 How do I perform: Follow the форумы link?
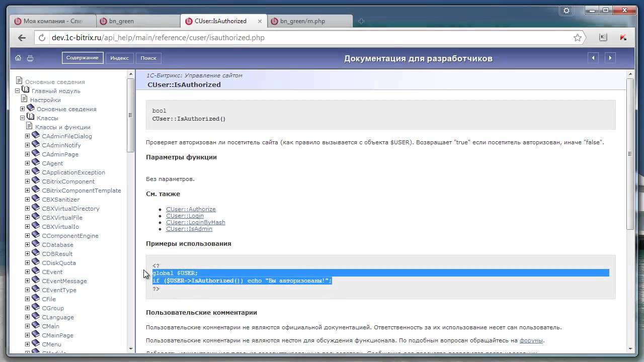(x=531, y=340)
